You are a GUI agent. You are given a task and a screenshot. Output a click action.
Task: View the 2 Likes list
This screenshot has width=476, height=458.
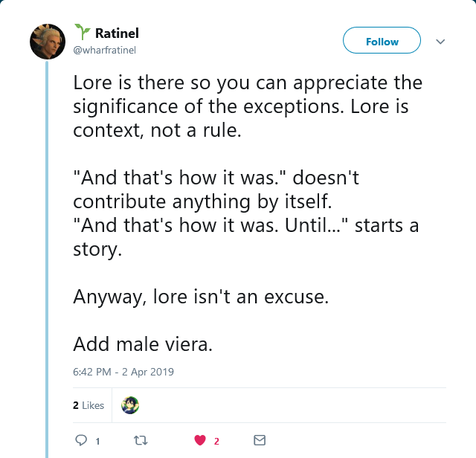point(89,405)
